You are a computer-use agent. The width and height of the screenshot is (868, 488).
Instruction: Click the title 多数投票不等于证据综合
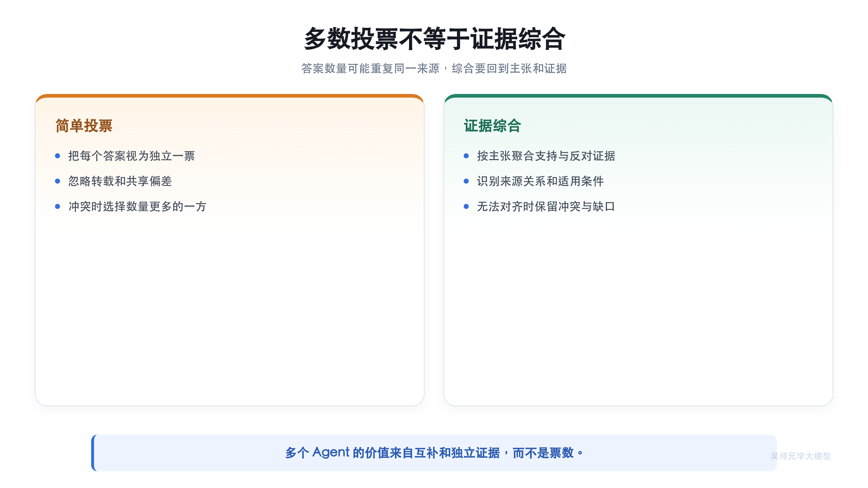[x=434, y=39]
